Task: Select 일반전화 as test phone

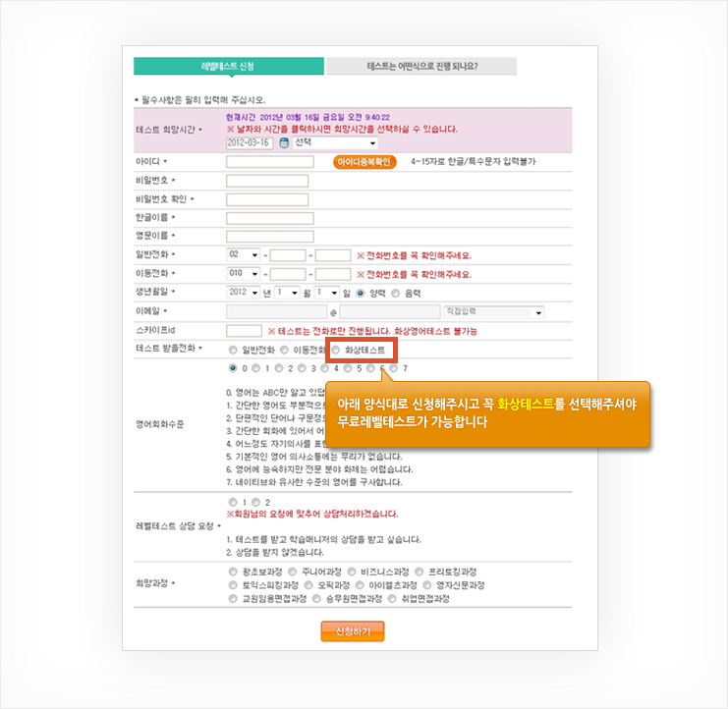Action: click(x=233, y=350)
